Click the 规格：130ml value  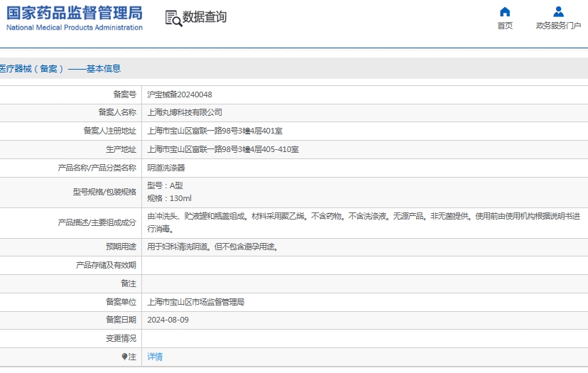[x=169, y=198]
